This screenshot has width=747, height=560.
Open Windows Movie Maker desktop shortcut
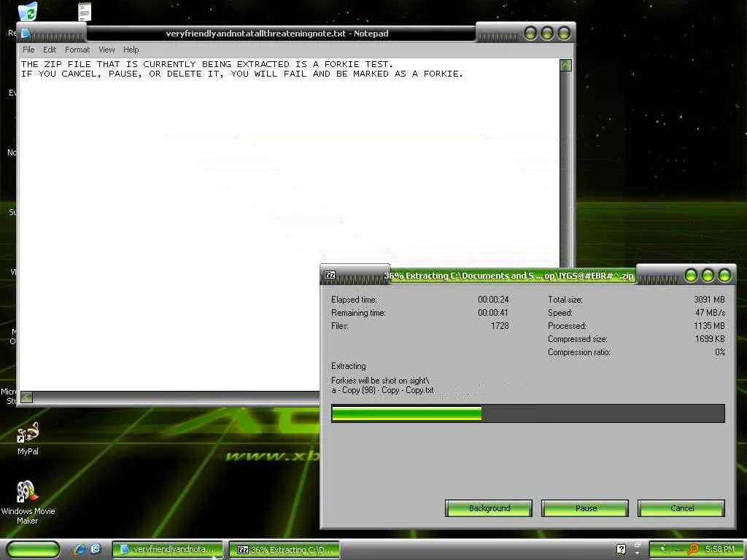coord(28,502)
